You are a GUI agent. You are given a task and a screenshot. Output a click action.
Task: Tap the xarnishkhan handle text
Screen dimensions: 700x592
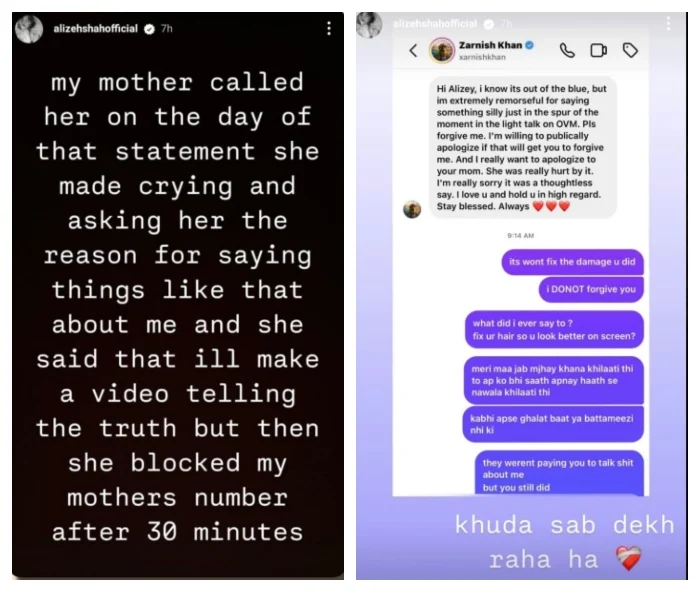tap(482, 58)
